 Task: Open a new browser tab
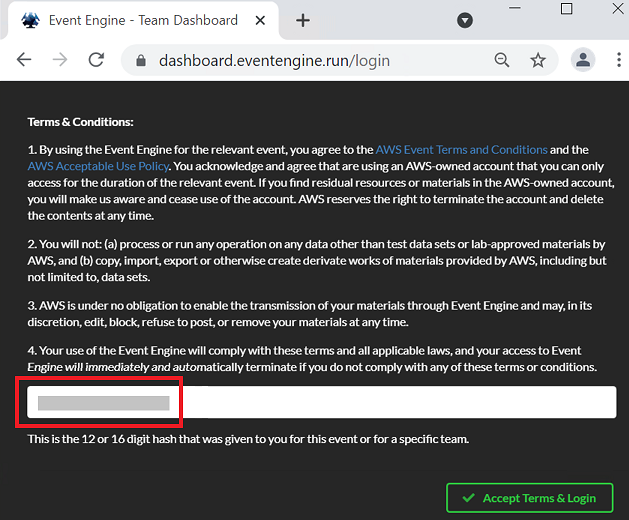click(x=303, y=20)
